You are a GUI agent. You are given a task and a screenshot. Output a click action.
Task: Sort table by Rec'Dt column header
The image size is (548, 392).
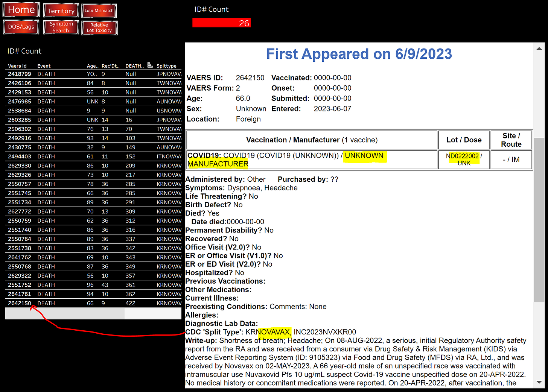tap(111, 66)
